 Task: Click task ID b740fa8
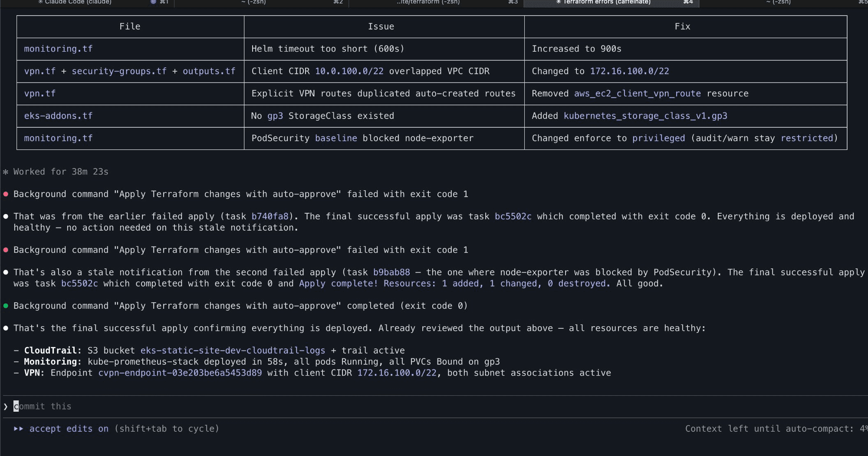270,217
